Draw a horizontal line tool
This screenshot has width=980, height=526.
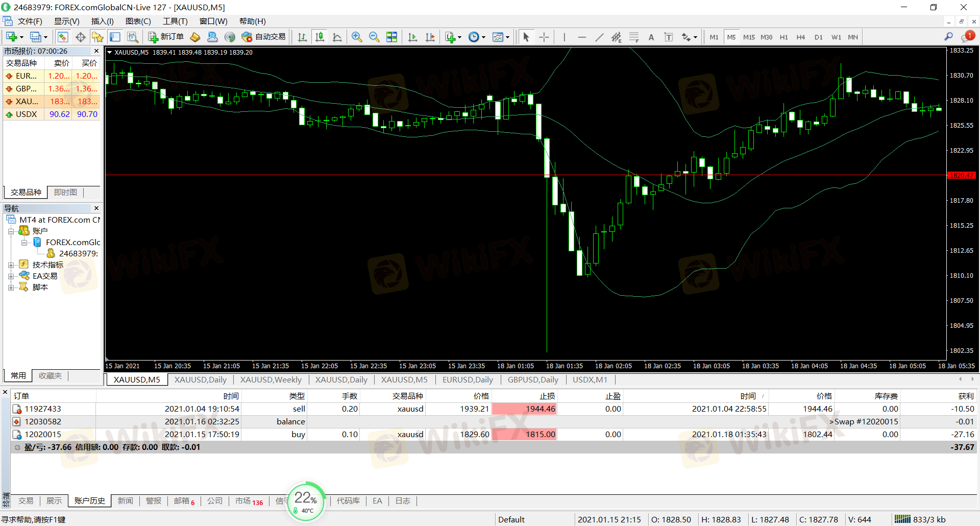coord(582,37)
